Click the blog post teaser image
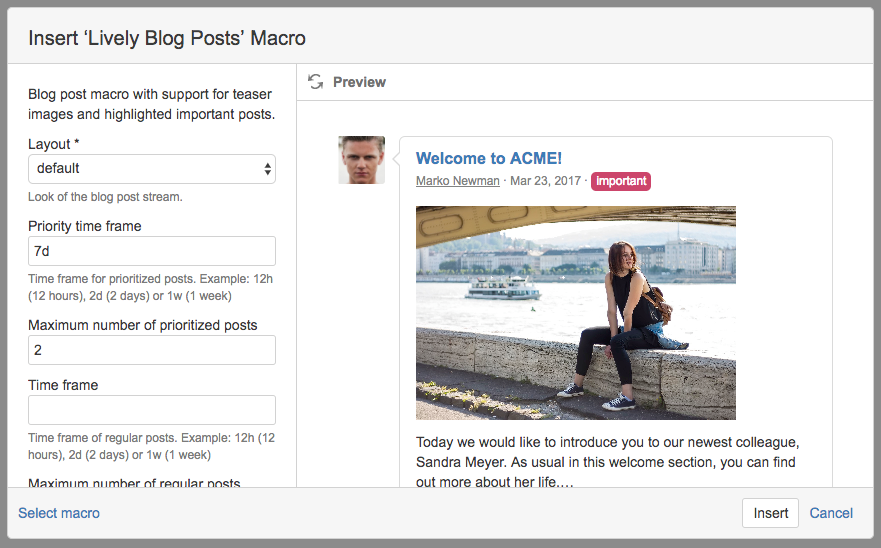Viewport: 881px width, 548px height. [x=575, y=312]
